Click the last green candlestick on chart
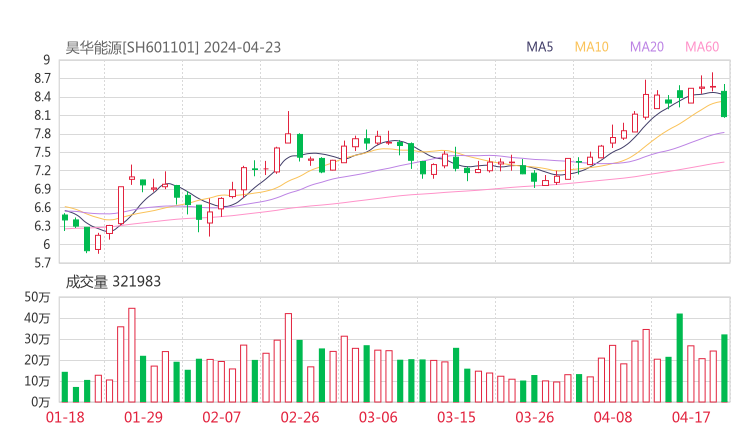The image size is (740, 440). click(724, 104)
